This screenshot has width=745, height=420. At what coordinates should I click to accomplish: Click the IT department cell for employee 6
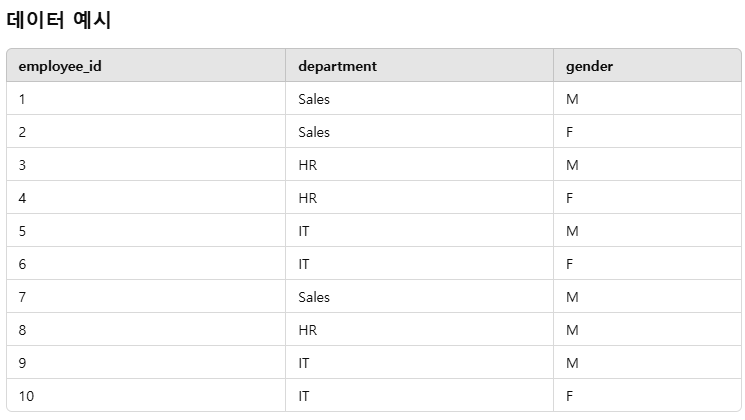pos(420,264)
